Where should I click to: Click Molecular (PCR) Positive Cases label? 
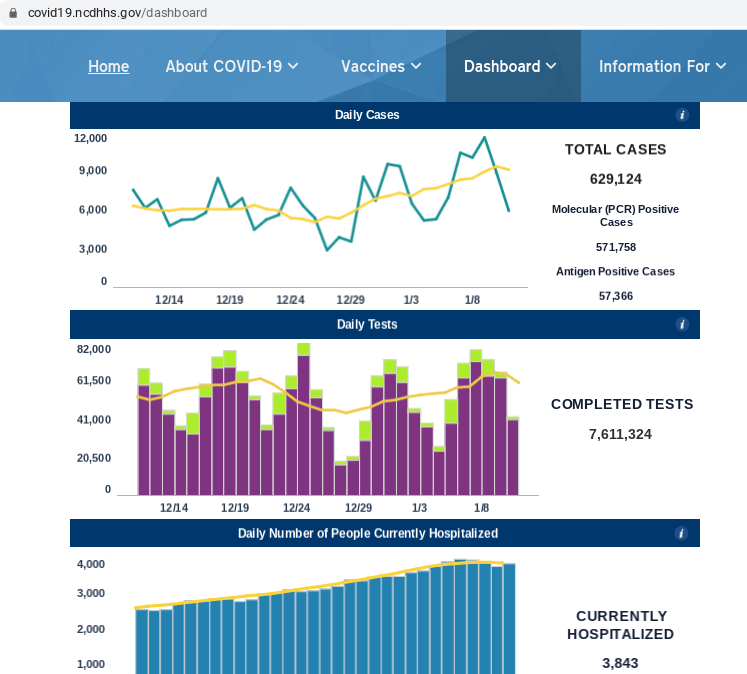pyautogui.click(x=615, y=215)
